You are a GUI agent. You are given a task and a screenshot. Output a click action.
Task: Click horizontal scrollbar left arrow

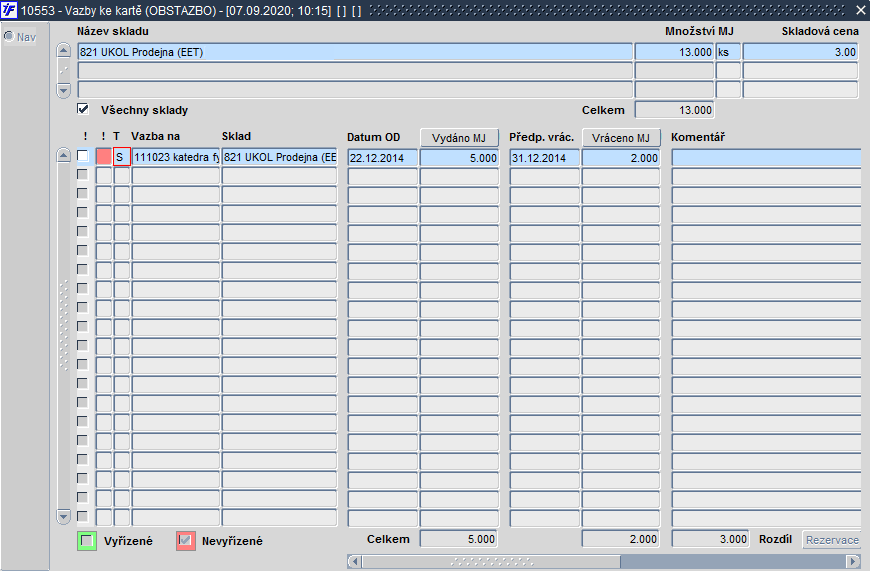tap(355, 561)
